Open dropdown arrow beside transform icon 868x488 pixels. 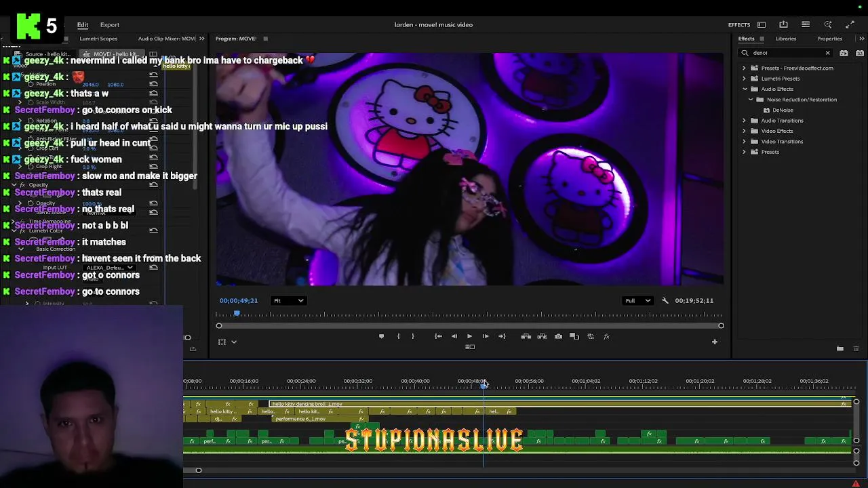coord(234,342)
